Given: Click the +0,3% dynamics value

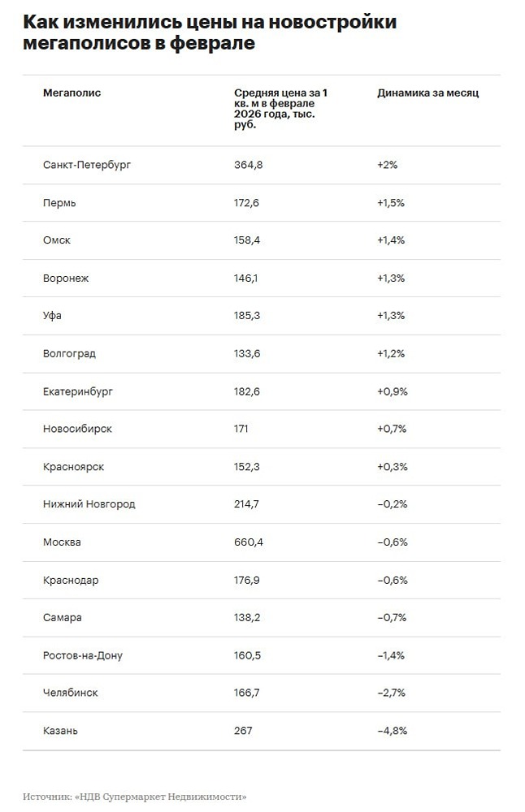Looking at the screenshot, I should 392,467.
